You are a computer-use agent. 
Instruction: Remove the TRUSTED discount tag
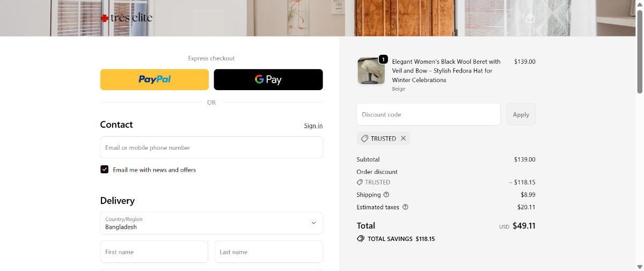pos(404,138)
